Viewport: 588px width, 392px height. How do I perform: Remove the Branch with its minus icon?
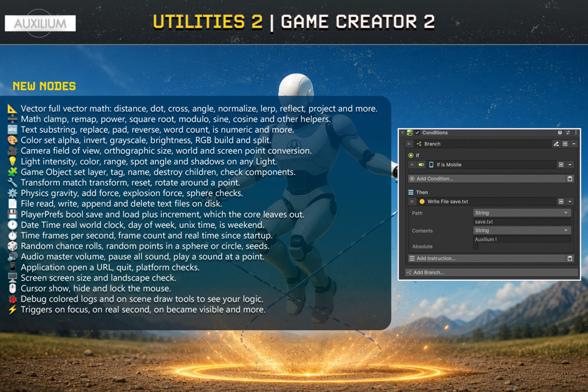click(x=574, y=144)
